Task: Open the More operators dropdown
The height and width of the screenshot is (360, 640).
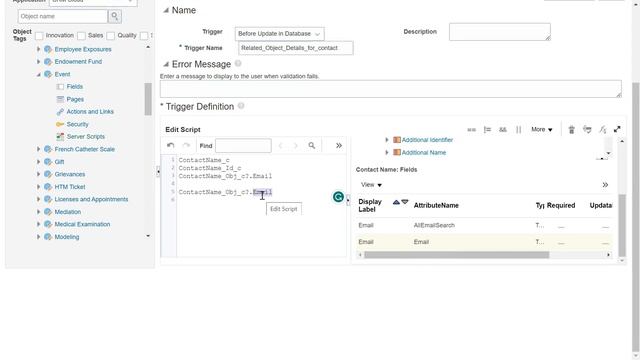Action: [542, 129]
